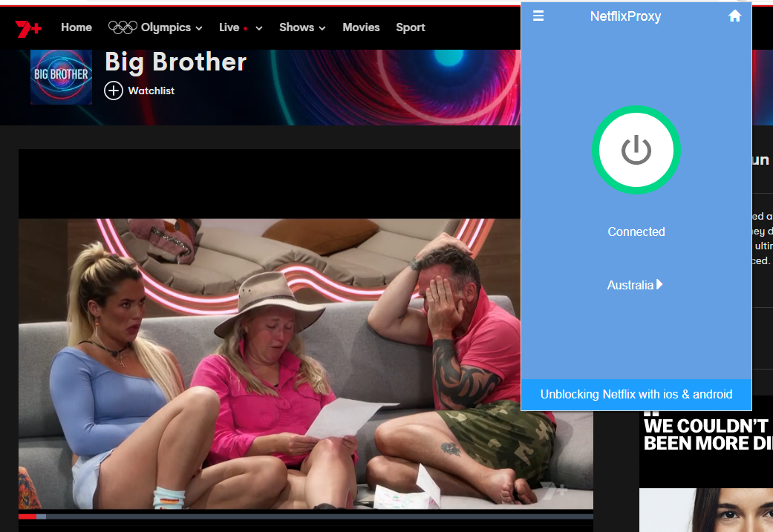Screen dimensions: 773x532
Task: Open the NetflixProxy hamburger menu
Action: (x=538, y=16)
